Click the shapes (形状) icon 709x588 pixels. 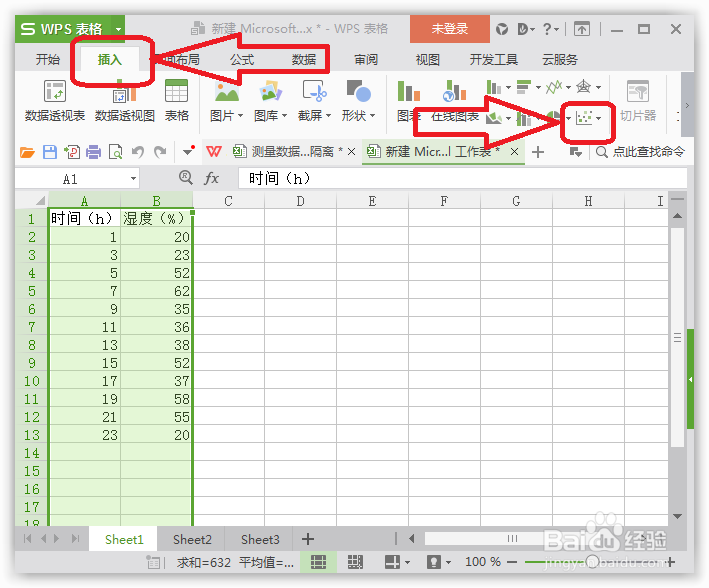coord(359,91)
